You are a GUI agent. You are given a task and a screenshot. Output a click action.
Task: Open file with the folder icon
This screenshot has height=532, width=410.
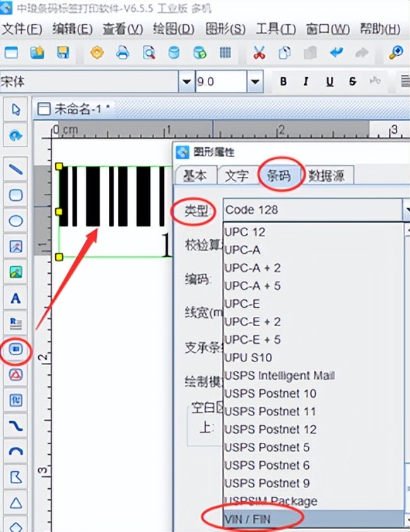37,52
